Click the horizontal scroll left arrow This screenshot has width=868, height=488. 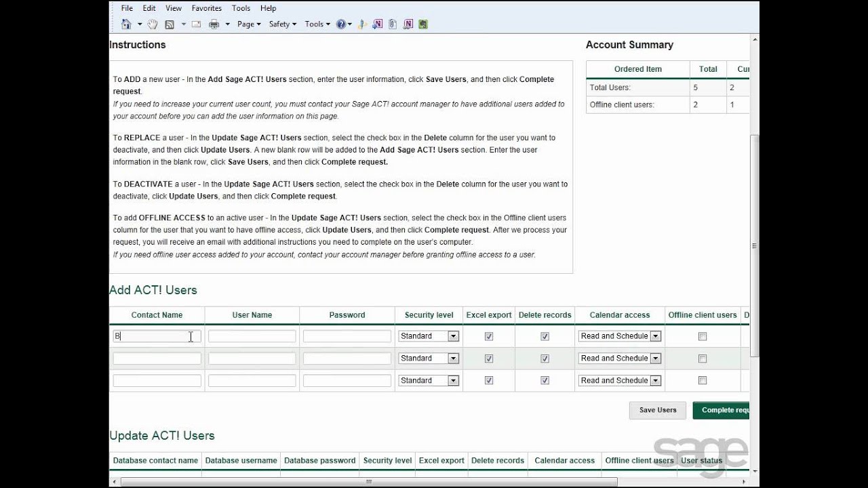[x=114, y=482]
